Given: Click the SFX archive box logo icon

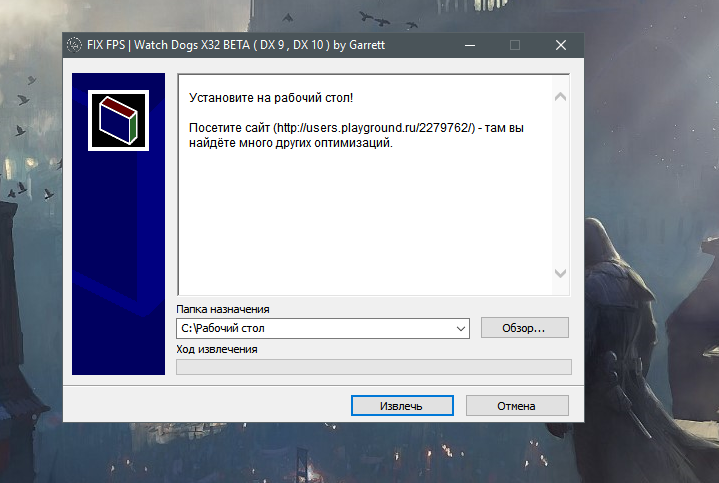Looking at the screenshot, I should tap(118, 120).
